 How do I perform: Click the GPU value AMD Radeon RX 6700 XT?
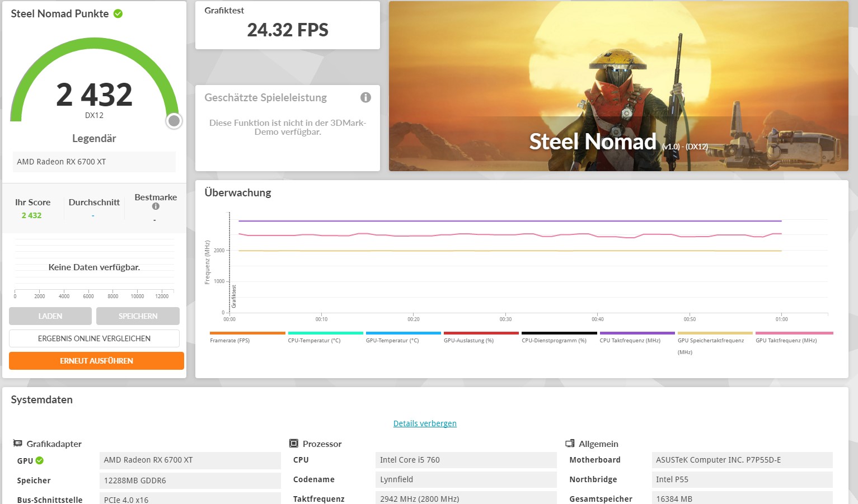pyautogui.click(x=190, y=460)
